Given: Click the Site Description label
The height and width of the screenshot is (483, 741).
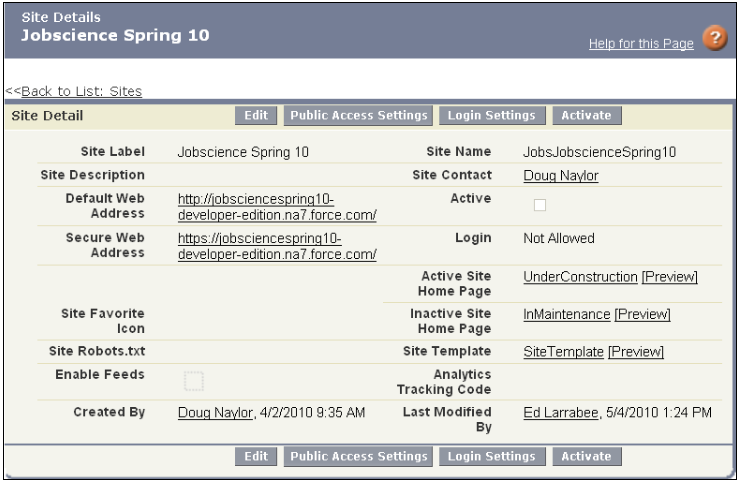Looking at the screenshot, I should click(93, 175).
